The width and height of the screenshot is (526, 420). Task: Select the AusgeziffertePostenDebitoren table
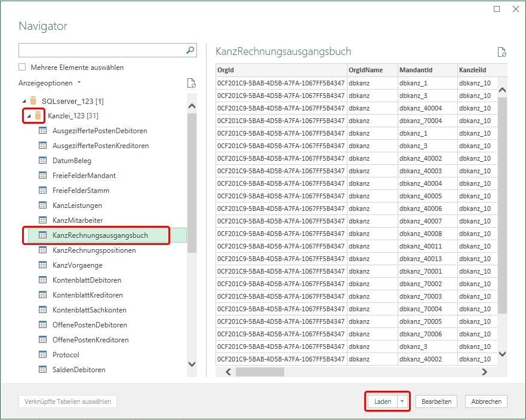[100, 131]
